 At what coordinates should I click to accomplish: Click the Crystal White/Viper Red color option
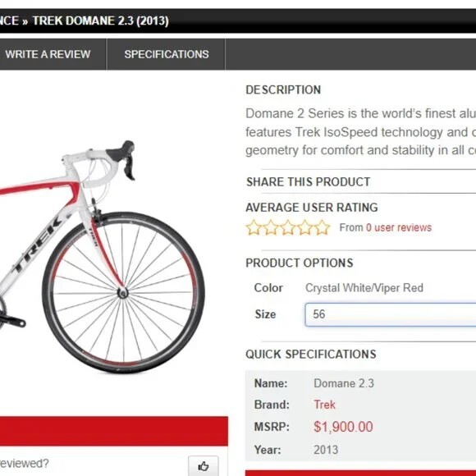(x=364, y=288)
